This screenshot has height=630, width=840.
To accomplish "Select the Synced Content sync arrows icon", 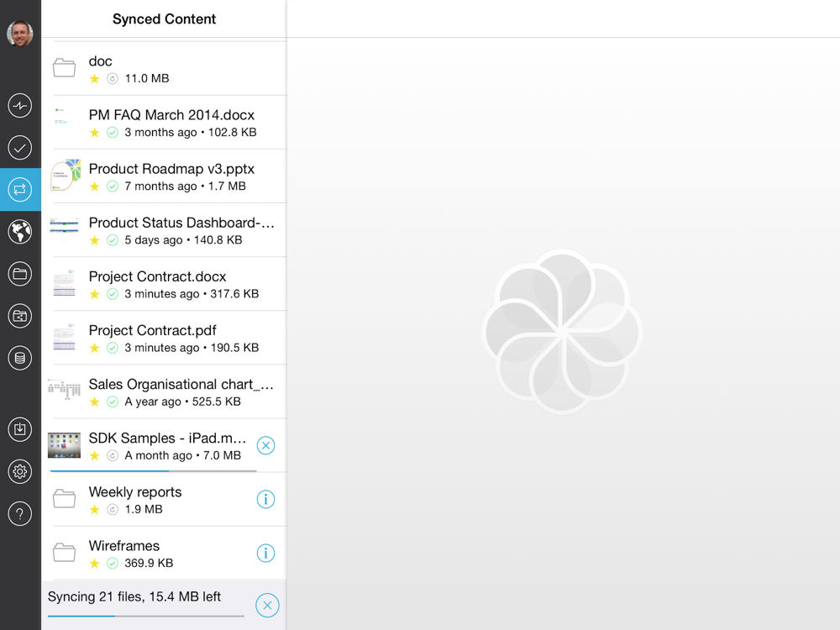I will 20,190.
